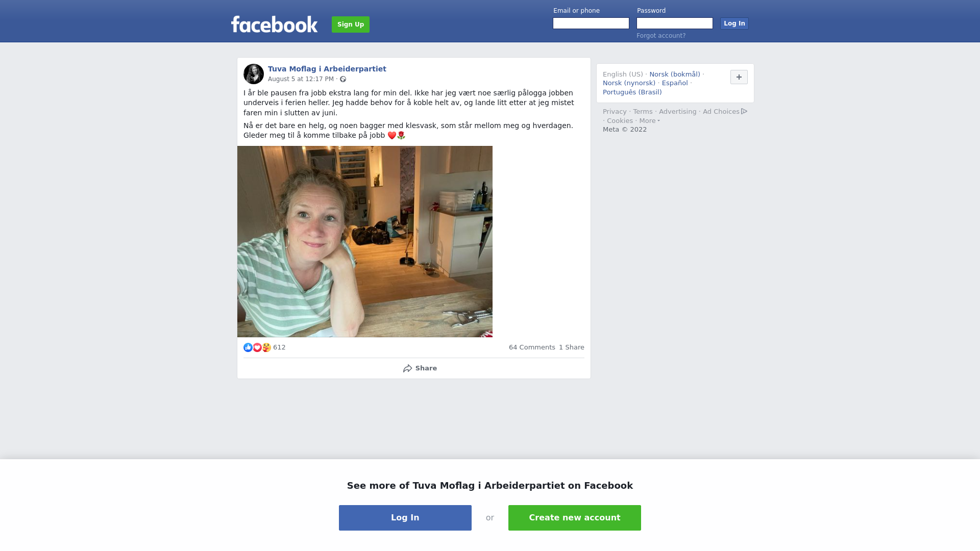
Task: Open Tuva Moflag's profile picture avatar
Action: click(x=254, y=74)
